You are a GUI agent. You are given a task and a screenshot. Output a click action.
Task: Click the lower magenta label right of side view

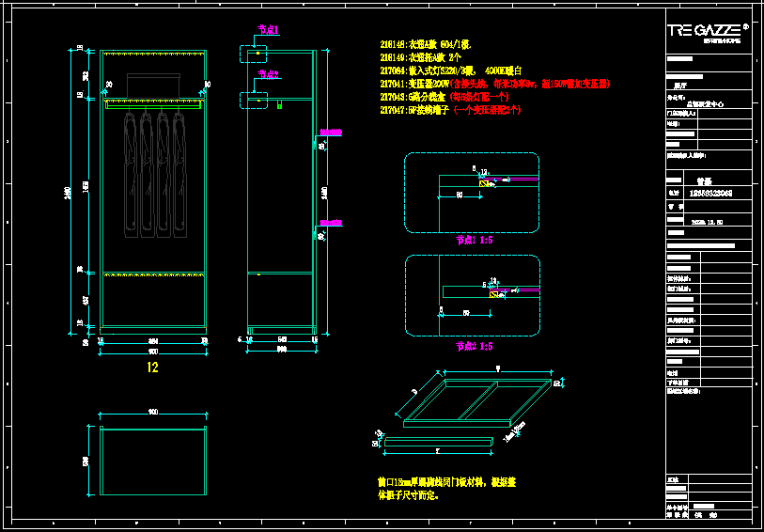(331, 223)
